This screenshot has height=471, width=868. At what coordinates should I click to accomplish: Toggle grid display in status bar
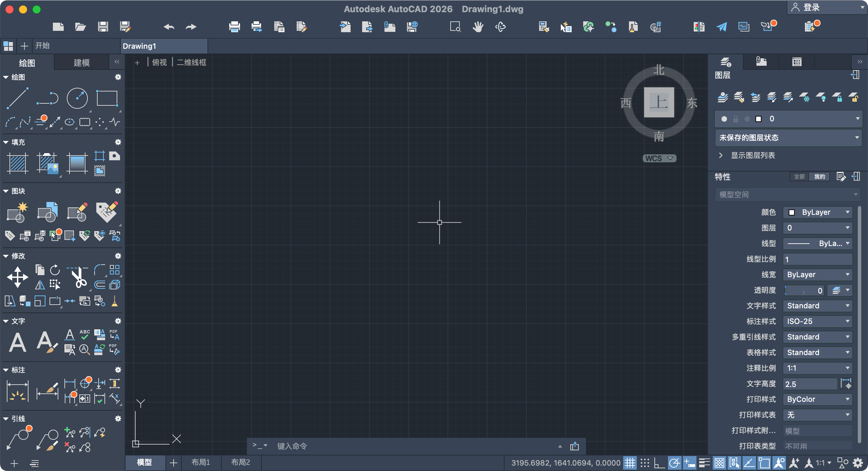[630, 463]
